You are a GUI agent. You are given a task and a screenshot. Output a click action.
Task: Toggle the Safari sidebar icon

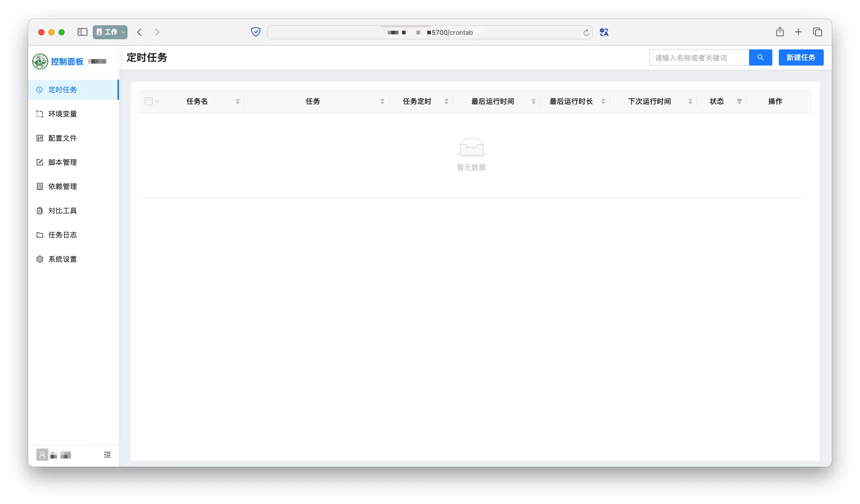(x=83, y=32)
